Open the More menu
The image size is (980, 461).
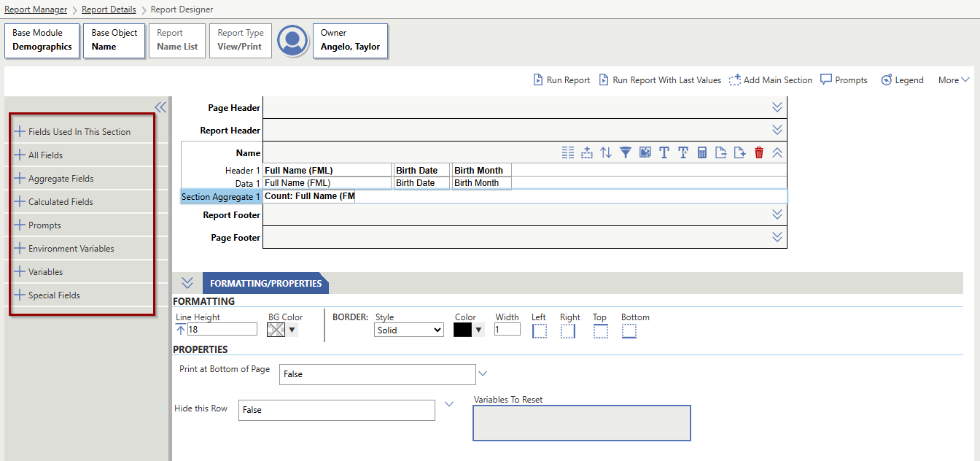click(953, 80)
